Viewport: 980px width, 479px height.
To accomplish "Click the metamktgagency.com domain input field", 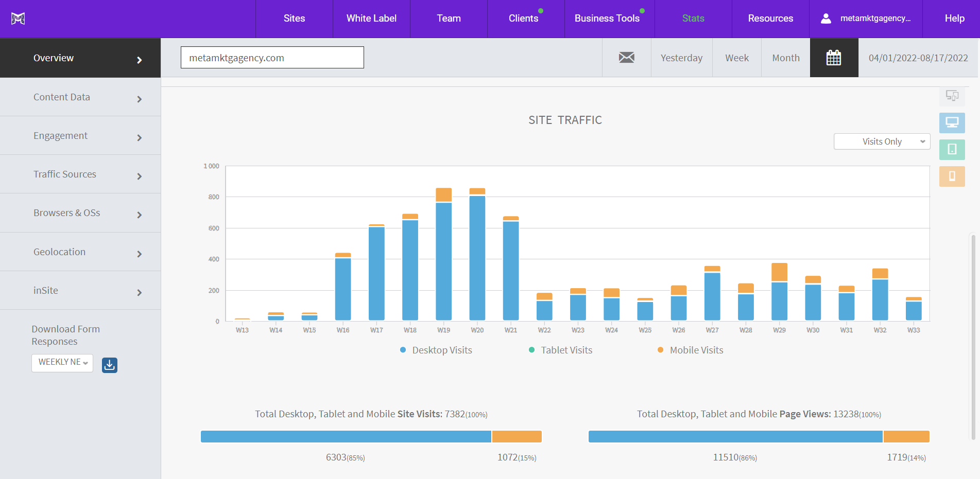I will [x=272, y=57].
